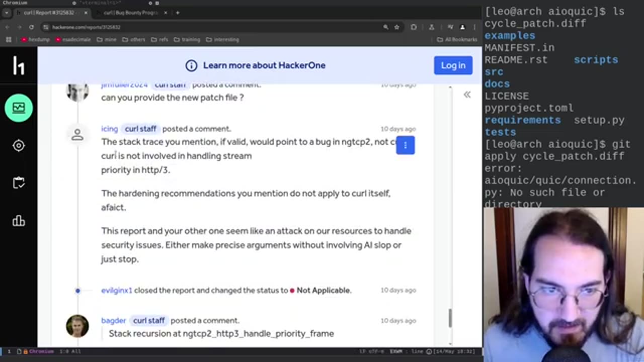Image resolution: width=644 pixels, height=362 pixels.
Task: Collapse the report side panel with double chevron
Action: tap(467, 95)
